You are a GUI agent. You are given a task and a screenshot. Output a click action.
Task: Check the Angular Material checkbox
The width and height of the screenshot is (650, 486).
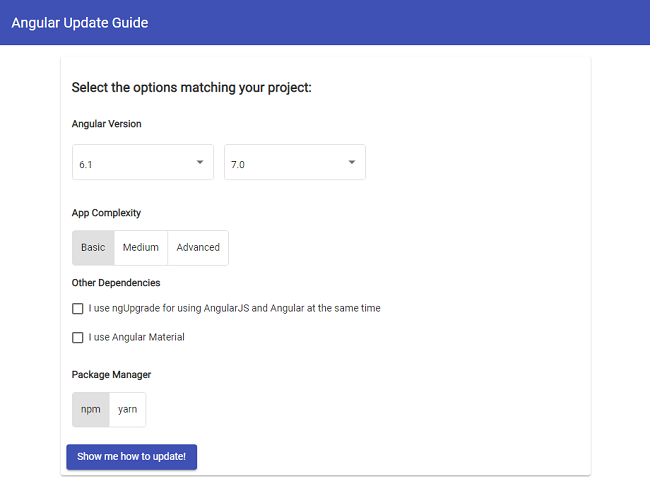click(78, 338)
